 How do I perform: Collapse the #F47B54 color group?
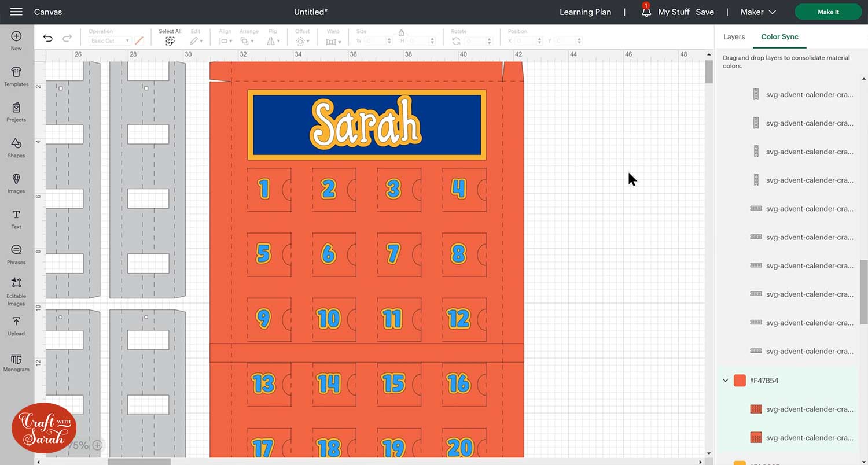click(x=725, y=381)
